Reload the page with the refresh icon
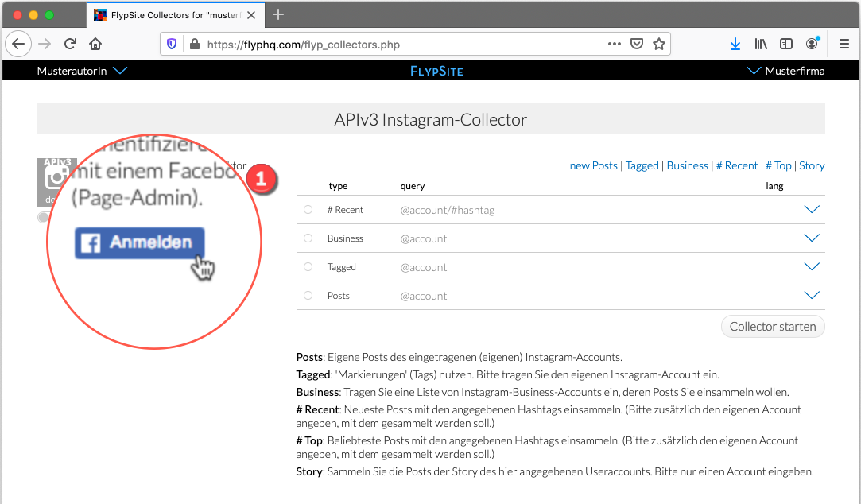The image size is (861, 504). point(70,44)
